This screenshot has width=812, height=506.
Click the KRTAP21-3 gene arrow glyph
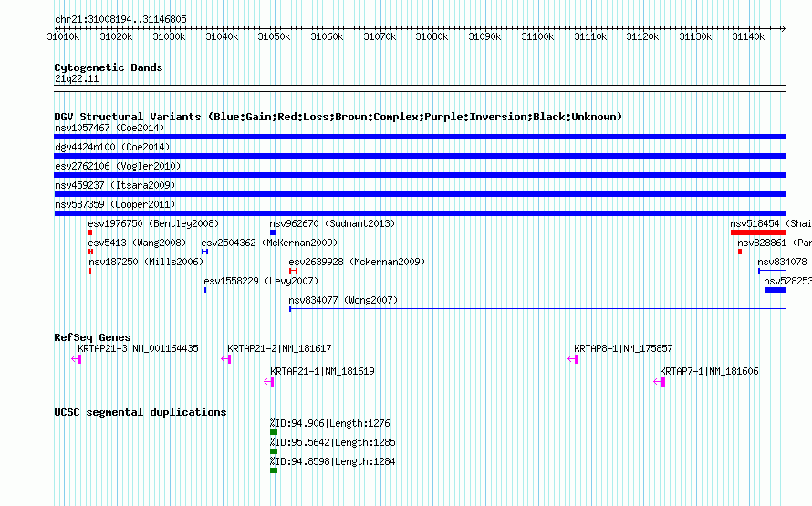click(76, 359)
